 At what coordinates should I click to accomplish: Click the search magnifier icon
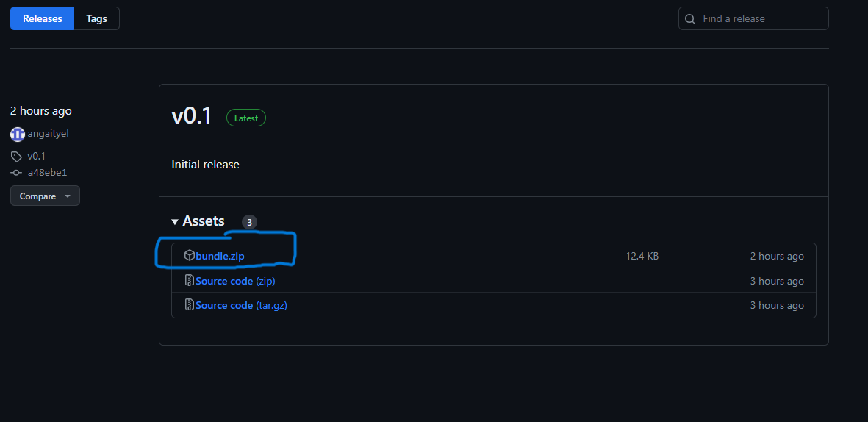pos(690,19)
